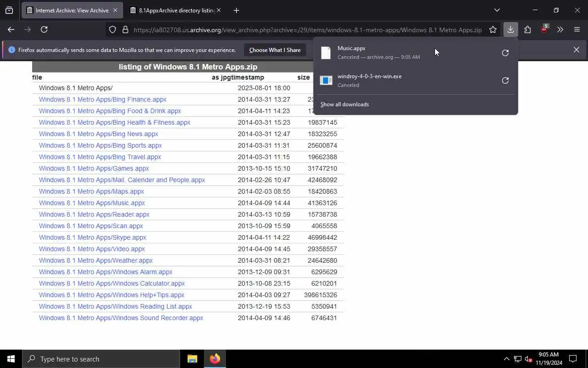Viewport: 588px width, 368px height.
Task: Show hidden system tray icons
Action: (506, 359)
